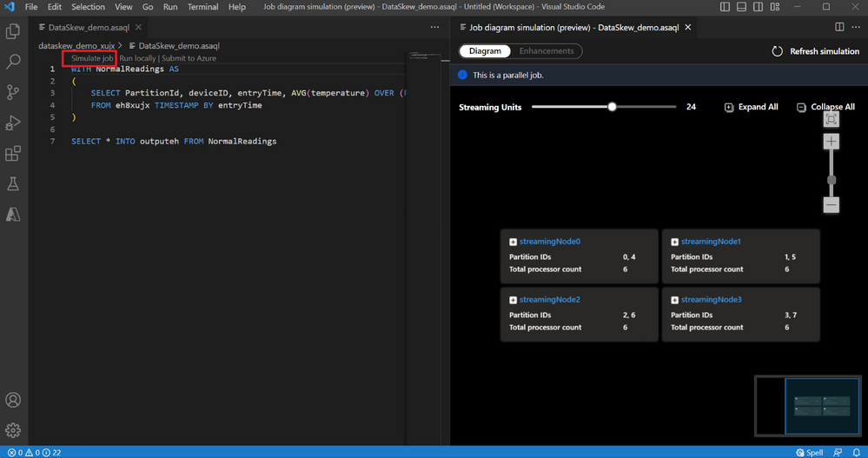This screenshot has width=868, height=458.
Task: Toggle the primary side bar layout icon
Action: (x=725, y=7)
